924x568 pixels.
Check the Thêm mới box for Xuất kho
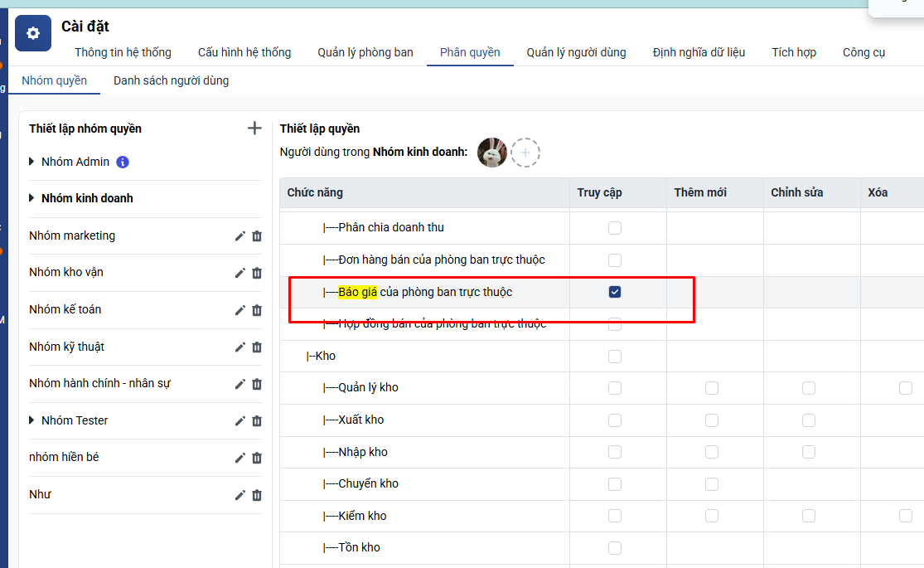coord(712,420)
